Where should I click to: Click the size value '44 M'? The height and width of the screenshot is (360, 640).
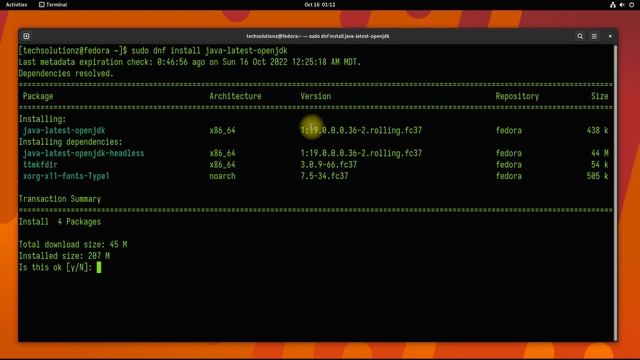[600, 153]
